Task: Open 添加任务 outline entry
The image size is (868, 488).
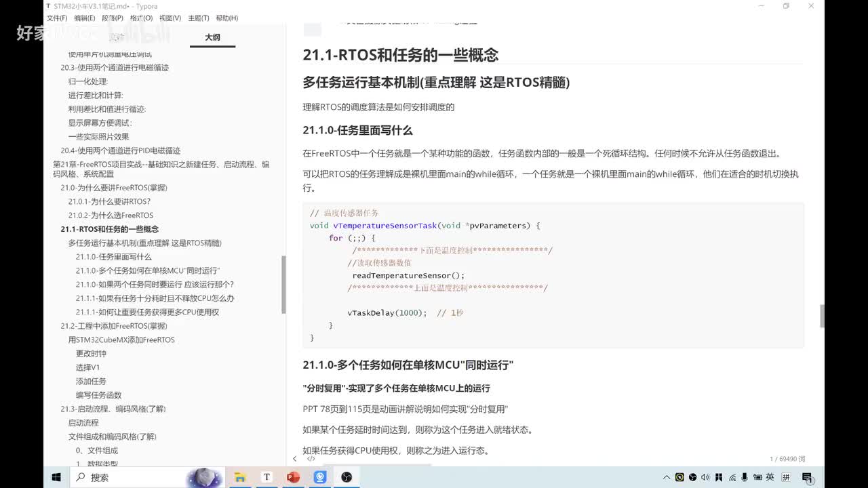Action: pyautogui.click(x=91, y=382)
